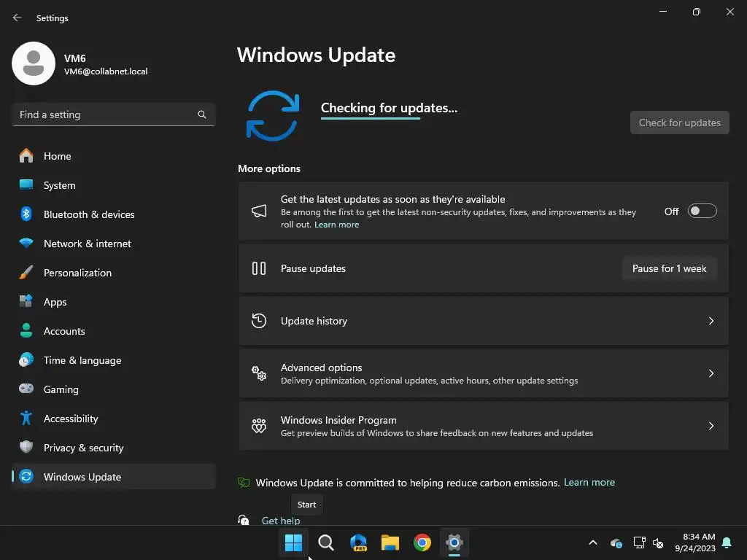
Task: Expand Update history chevron
Action: point(711,321)
